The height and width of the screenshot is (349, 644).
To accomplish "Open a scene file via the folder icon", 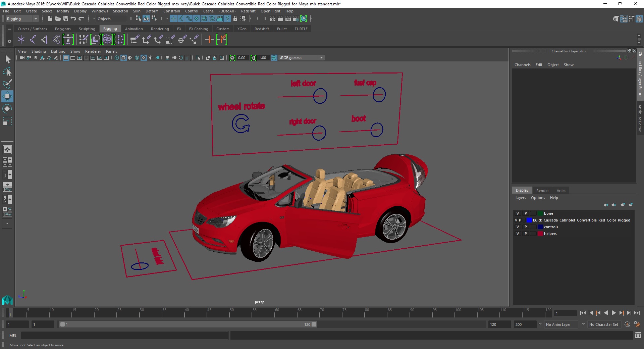I will [58, 19].
